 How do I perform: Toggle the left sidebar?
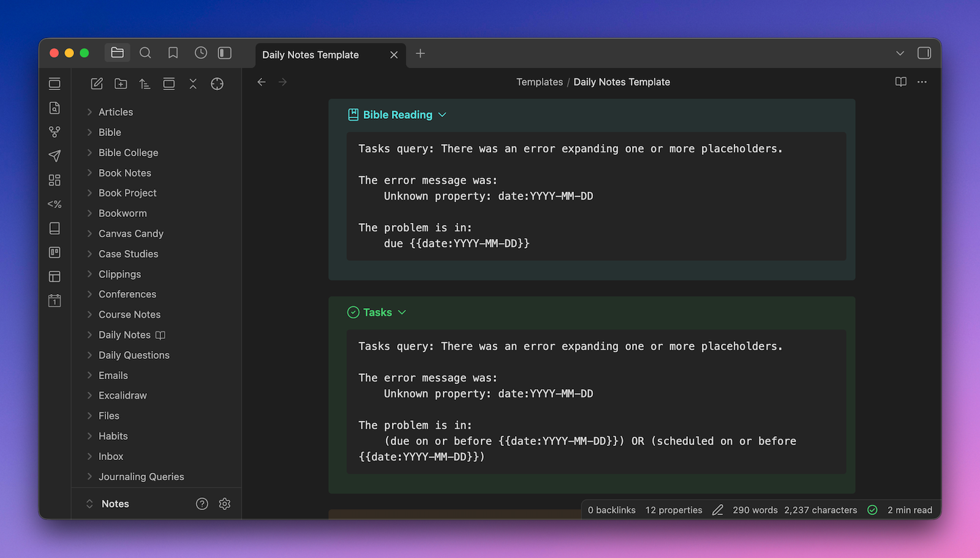tap(225, 53)
